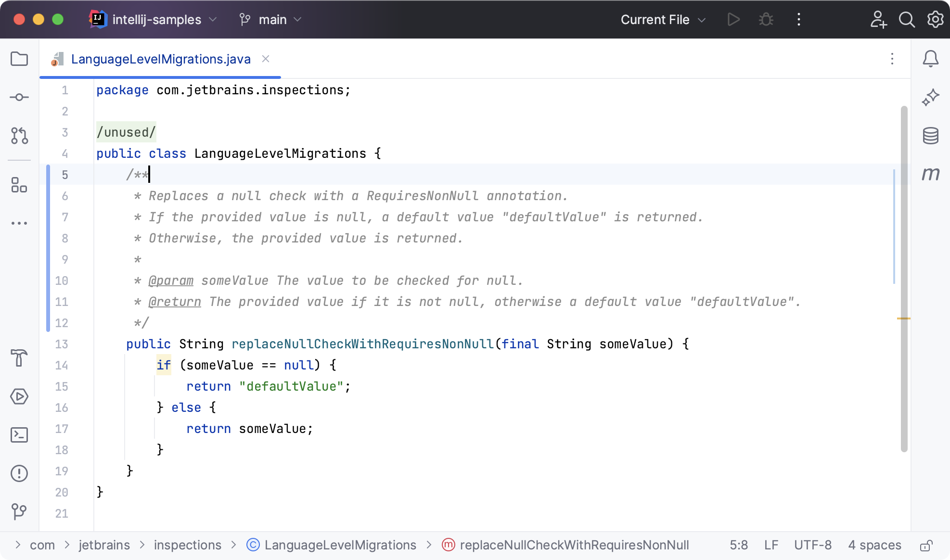Click the Run button to execute
The width and height of the screenshot is (950, 560).
pyautogui.click(x=733, y=19)
